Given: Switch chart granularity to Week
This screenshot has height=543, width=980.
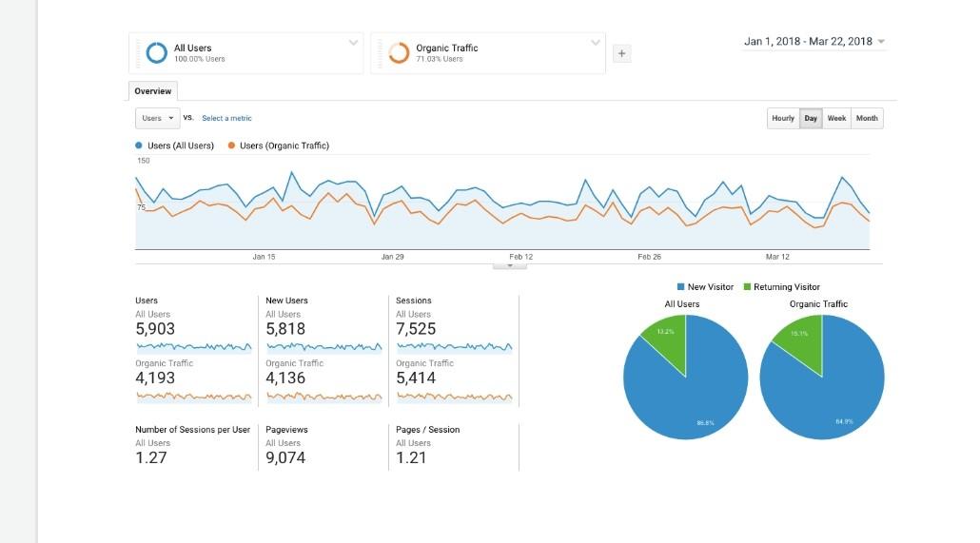Looking at the screenshot, I should pyautogui.click(x=836, y=118).
